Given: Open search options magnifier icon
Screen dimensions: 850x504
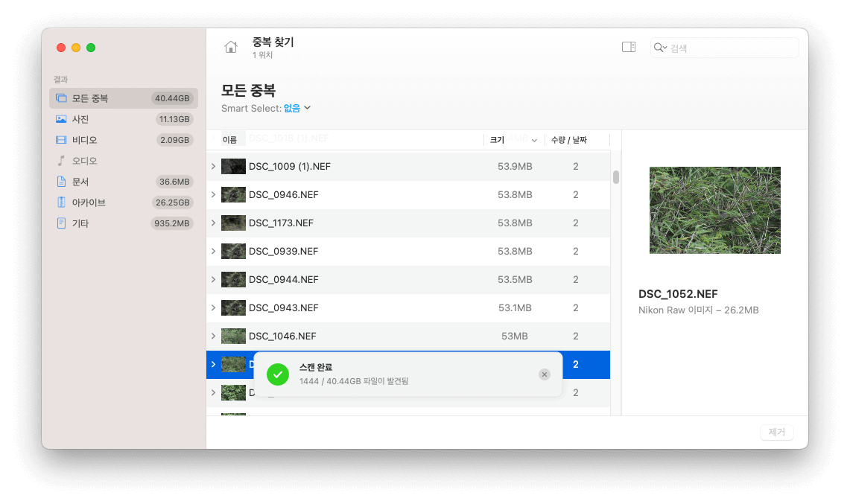Looking at the screenshot, I should tap(660, 48).
